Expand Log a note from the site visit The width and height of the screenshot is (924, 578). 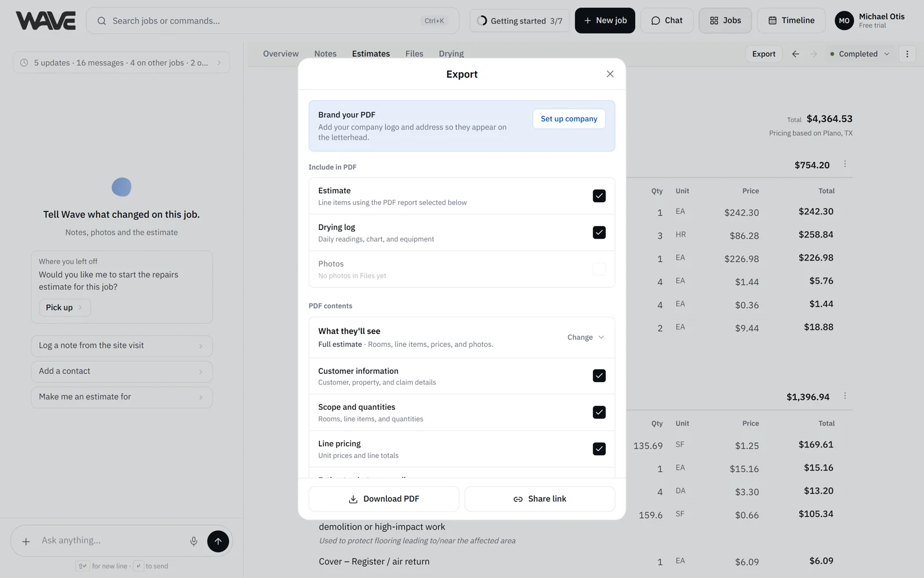pos(122,346)
